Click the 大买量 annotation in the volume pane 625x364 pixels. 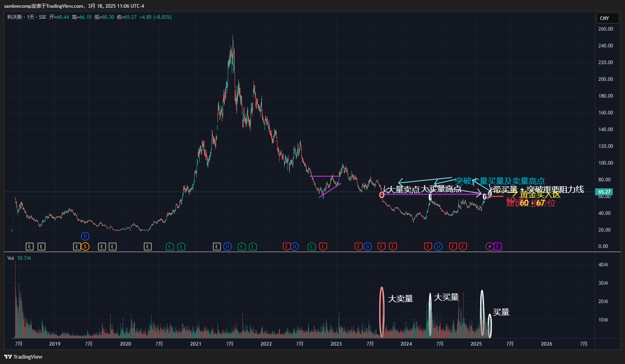(x=446, y=297)
